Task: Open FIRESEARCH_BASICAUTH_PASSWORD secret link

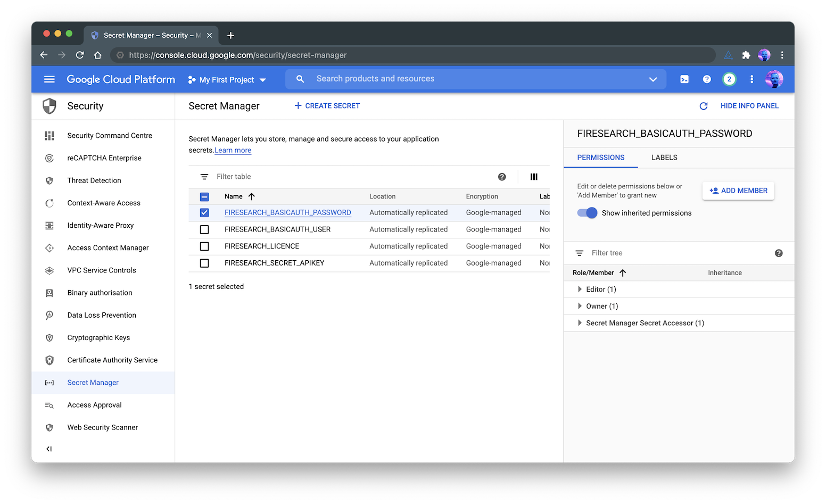Action: 288,212
